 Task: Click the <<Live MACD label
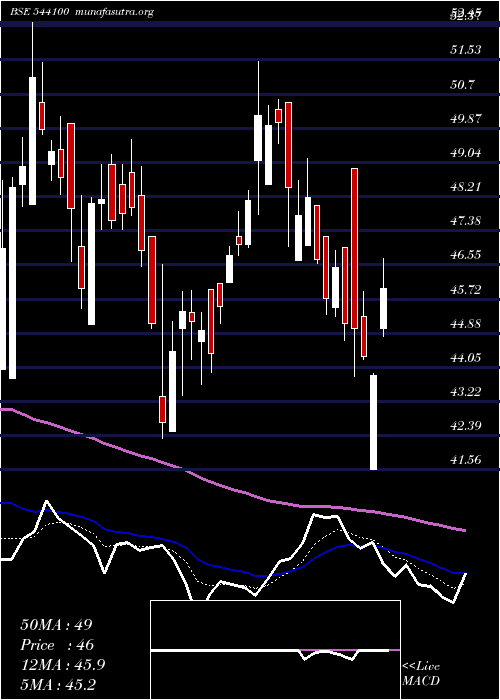421,674
